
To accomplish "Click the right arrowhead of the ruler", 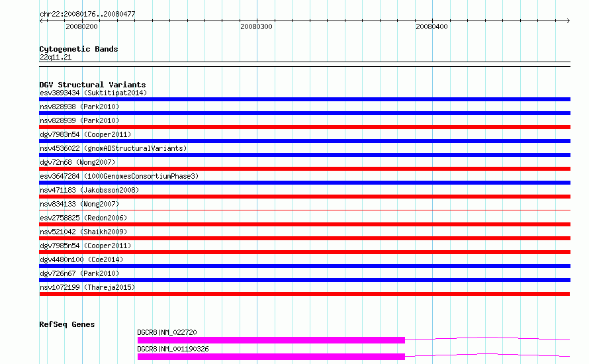I will click(x=568, y=21).
